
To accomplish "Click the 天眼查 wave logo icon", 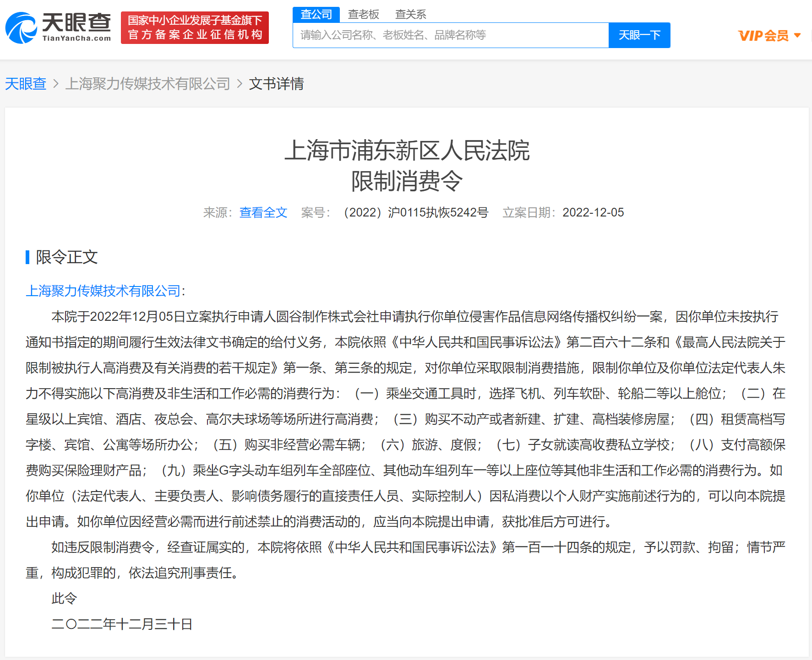I will [x=21, y=27].
